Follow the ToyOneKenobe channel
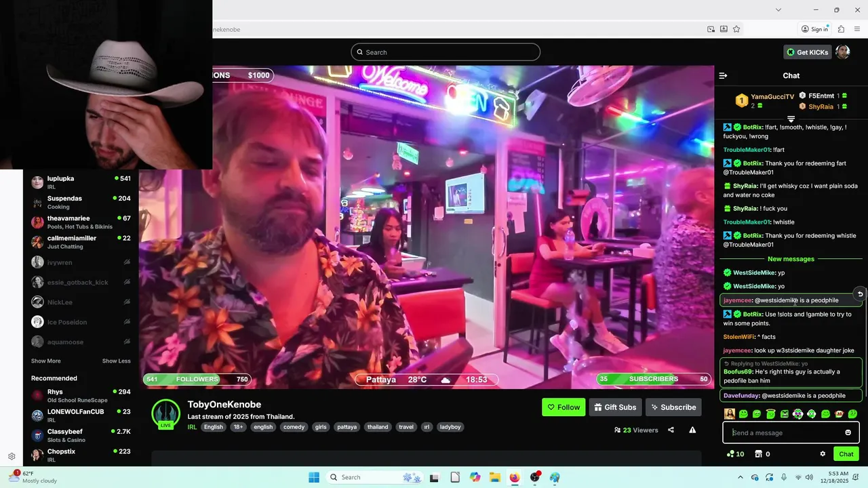Image resolution: width=868 pixels, height=488 pixels. [x=564, y=407]
